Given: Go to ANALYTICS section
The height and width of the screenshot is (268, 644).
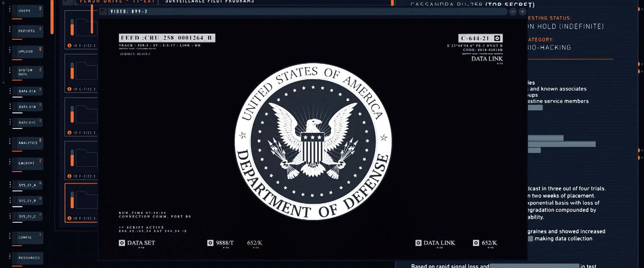Looking at the screenshot, I should [x=28, y=143].
